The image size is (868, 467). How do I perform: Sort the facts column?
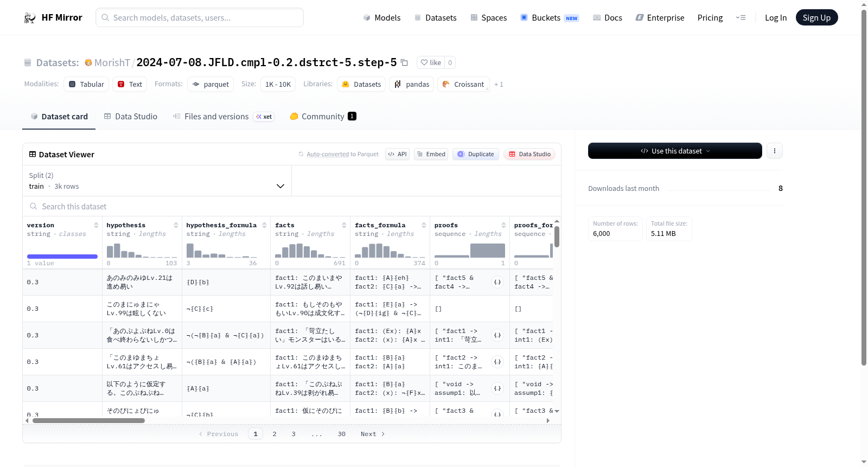344,225
